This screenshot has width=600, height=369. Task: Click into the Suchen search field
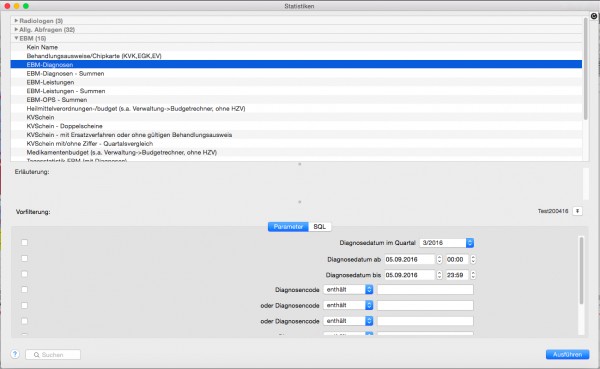(x=53, y=355)
